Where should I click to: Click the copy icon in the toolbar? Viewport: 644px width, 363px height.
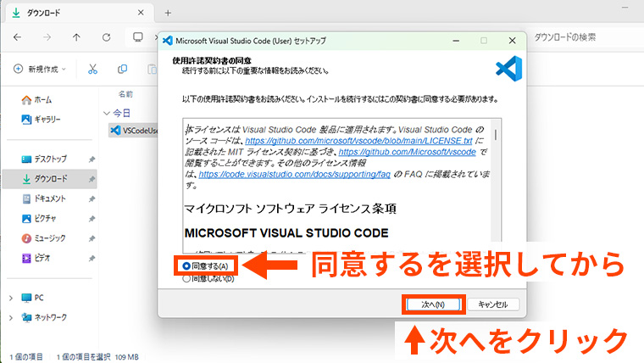[x=123, y=69]
